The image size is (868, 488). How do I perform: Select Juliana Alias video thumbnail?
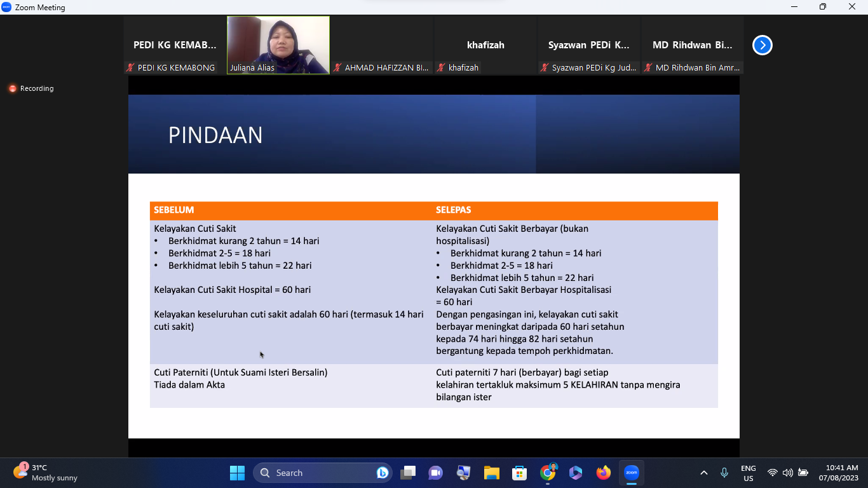(x=278, y=45)
